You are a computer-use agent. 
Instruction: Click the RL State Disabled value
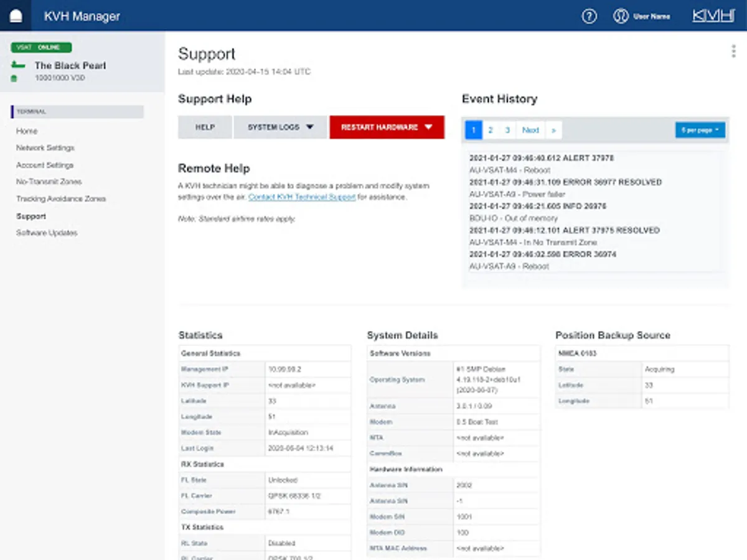click(282, 543)
